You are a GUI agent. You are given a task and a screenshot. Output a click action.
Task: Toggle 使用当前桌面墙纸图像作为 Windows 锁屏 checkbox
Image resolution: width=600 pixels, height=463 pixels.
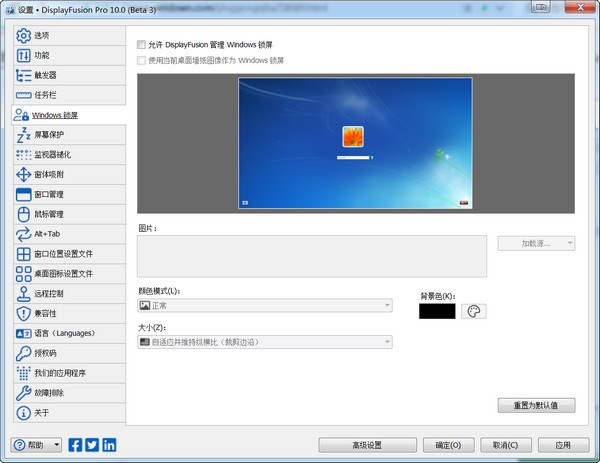click(141, 60)
